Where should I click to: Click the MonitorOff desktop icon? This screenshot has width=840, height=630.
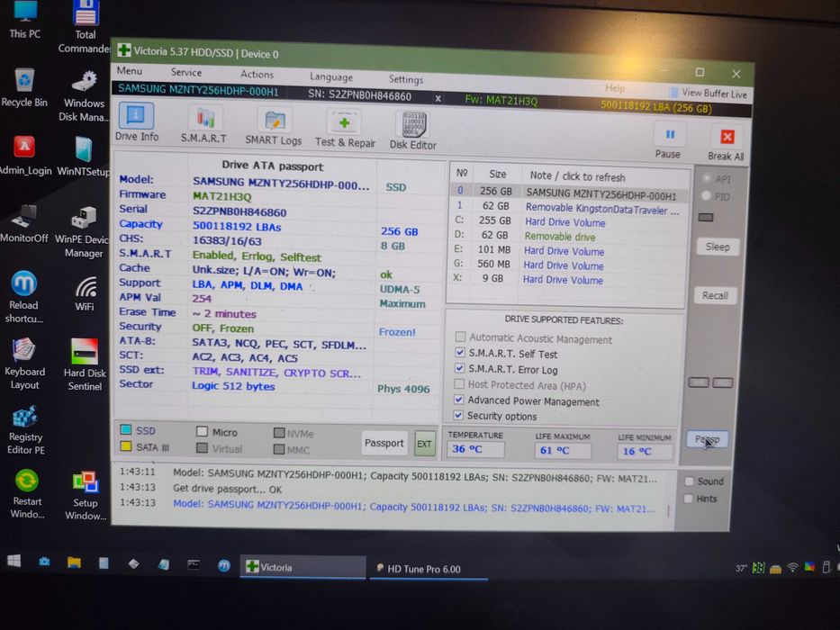[x=24, y=223]
